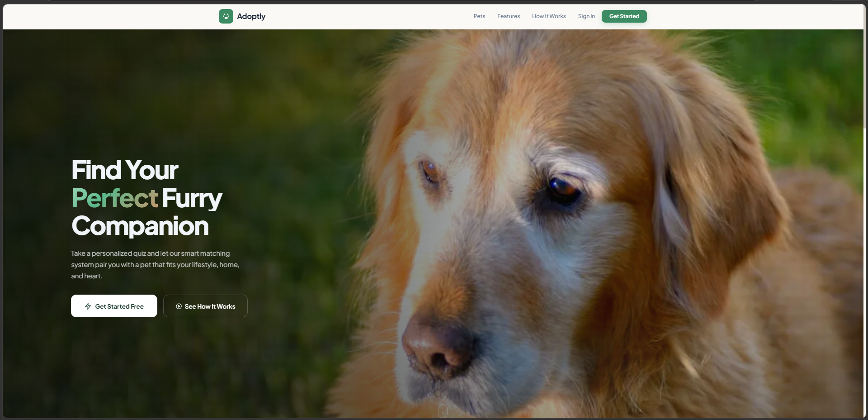868x420 pixels.
Task: Open How It Works in navbar
Action: point(549,16)
